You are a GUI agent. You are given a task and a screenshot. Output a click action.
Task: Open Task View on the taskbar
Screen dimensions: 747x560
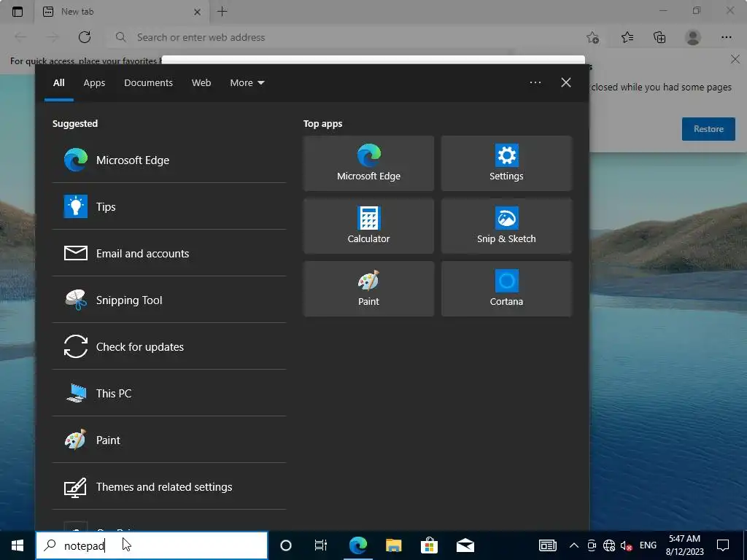[x=321, y=545]
